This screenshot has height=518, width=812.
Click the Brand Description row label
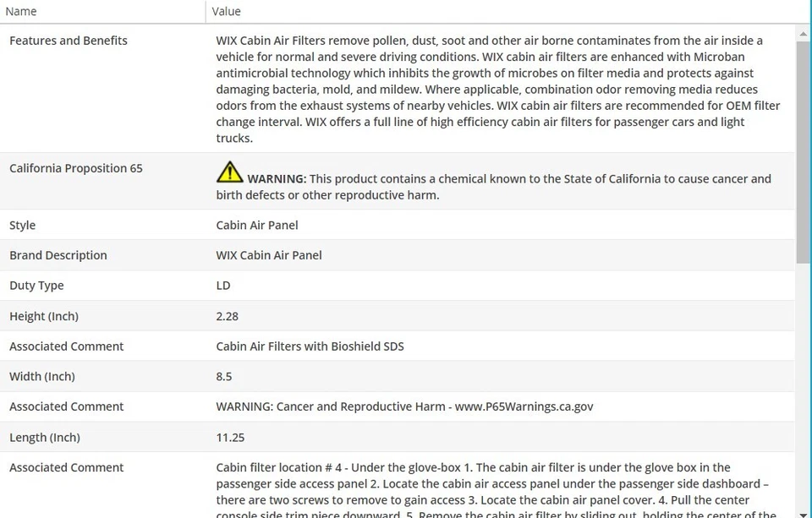pyautogui.click(x=58, y=255)
